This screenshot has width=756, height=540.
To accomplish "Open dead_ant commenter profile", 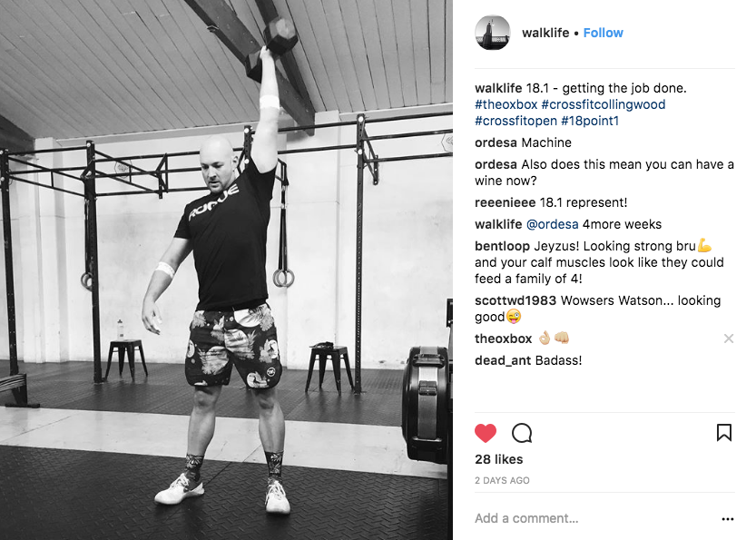I will [503, 360].
